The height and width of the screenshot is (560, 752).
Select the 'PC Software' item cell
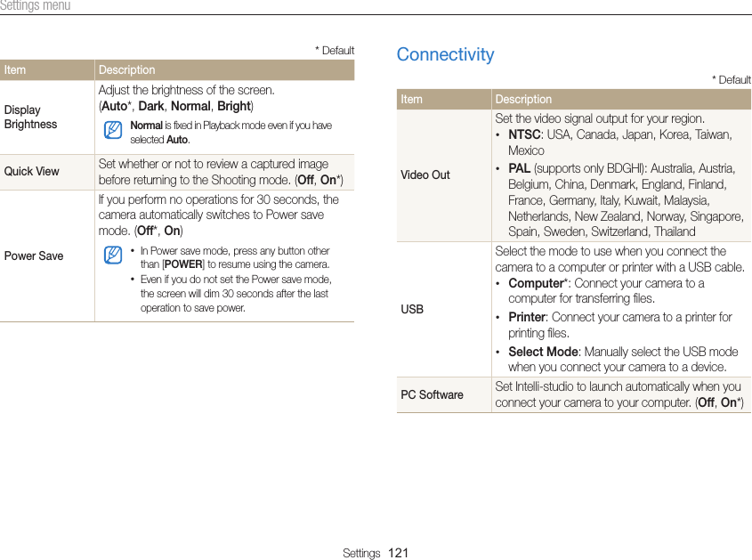pyautogui.click(x=443, y=394)
